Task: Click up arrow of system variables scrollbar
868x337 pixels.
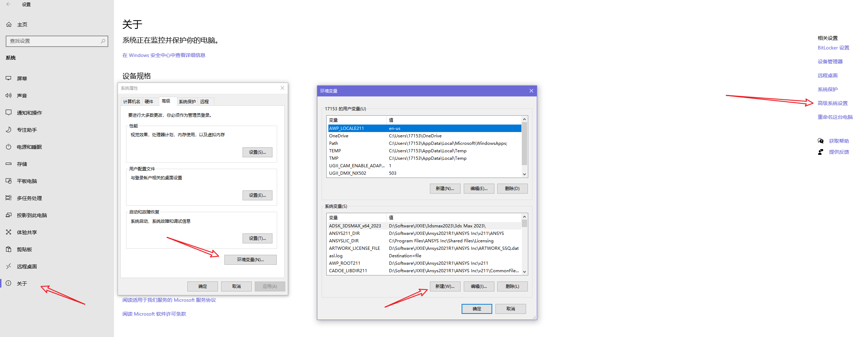Action: (x=524, y=217)
